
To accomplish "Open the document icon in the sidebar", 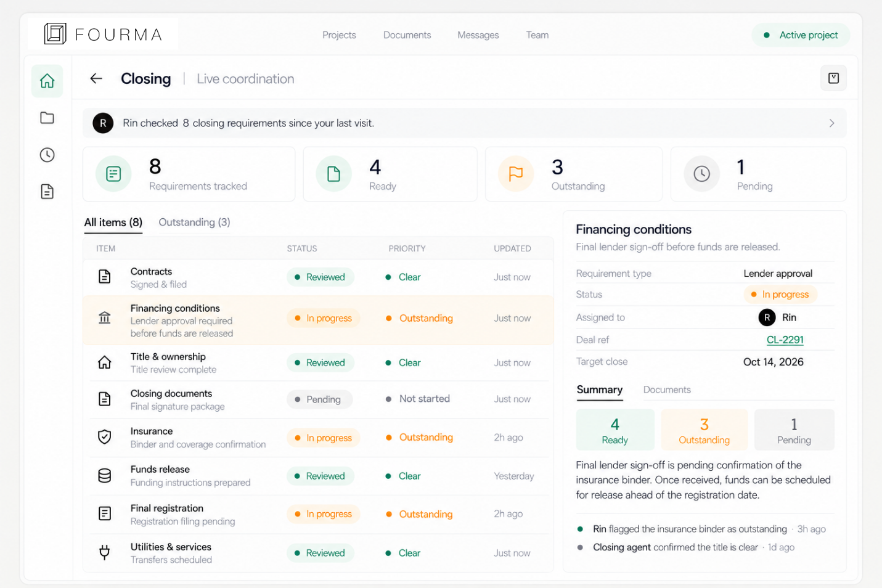I will click(x=47, y=192).
